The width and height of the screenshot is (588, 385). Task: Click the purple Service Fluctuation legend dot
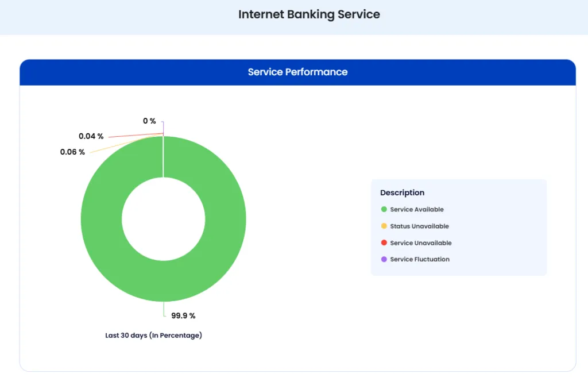384,259
